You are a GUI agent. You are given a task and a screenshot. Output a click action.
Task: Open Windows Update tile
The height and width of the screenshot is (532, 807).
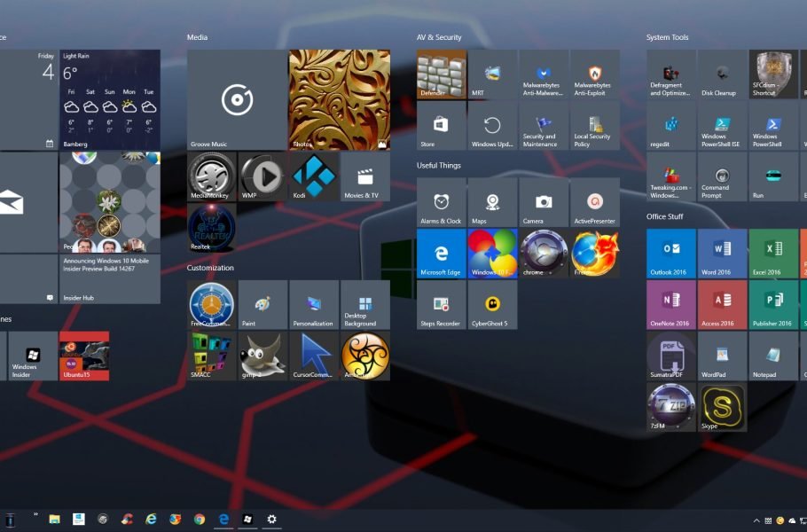point(492,126)
